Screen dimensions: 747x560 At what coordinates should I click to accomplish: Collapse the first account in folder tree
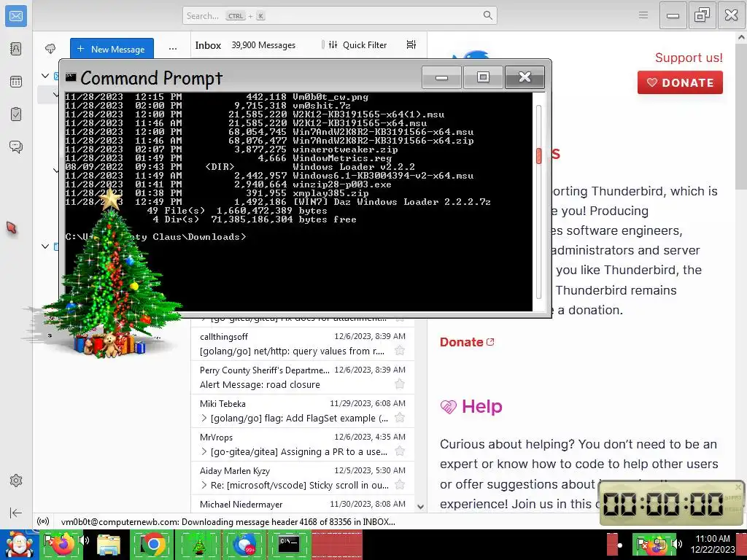45,76
